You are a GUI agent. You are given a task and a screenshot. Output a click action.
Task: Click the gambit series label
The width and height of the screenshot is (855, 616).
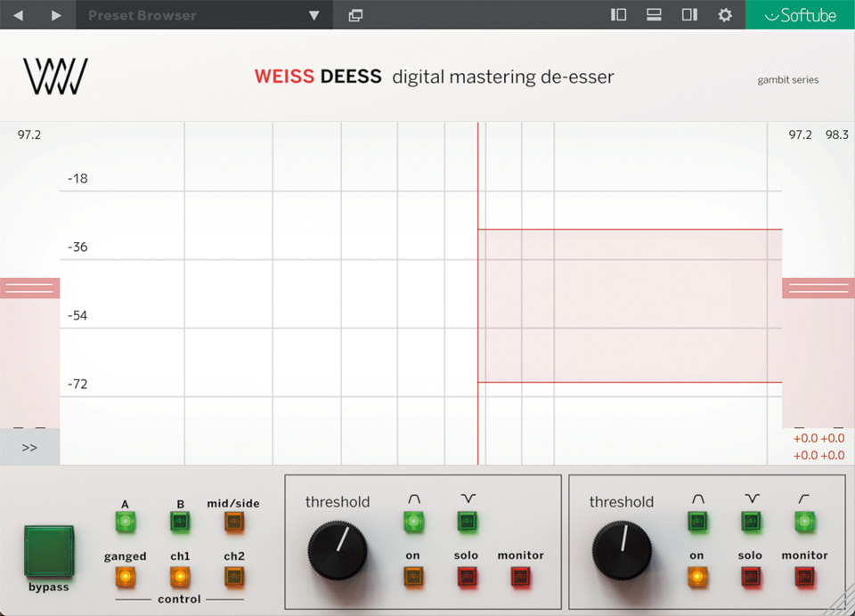(788, 80)
